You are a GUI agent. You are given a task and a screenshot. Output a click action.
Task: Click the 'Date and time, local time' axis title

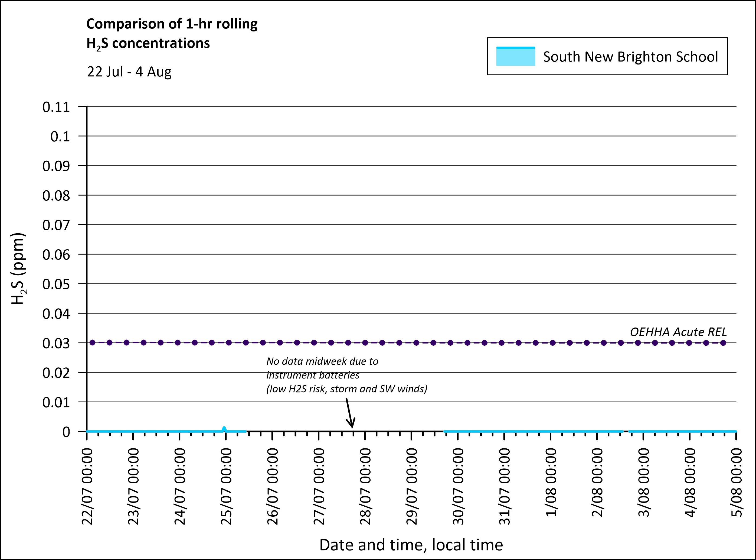click(x=411, y=545)
